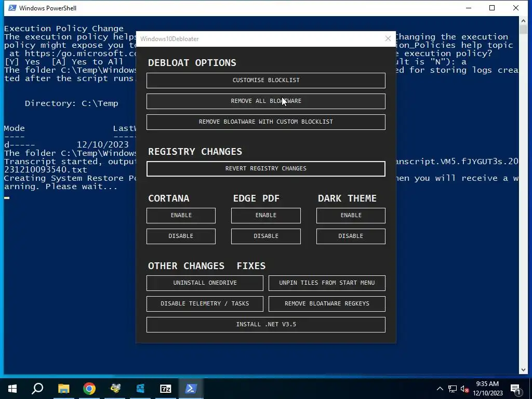532x399 pixels.
Task: Click Uninstall OneDrive button
Action: pos(205,283)
